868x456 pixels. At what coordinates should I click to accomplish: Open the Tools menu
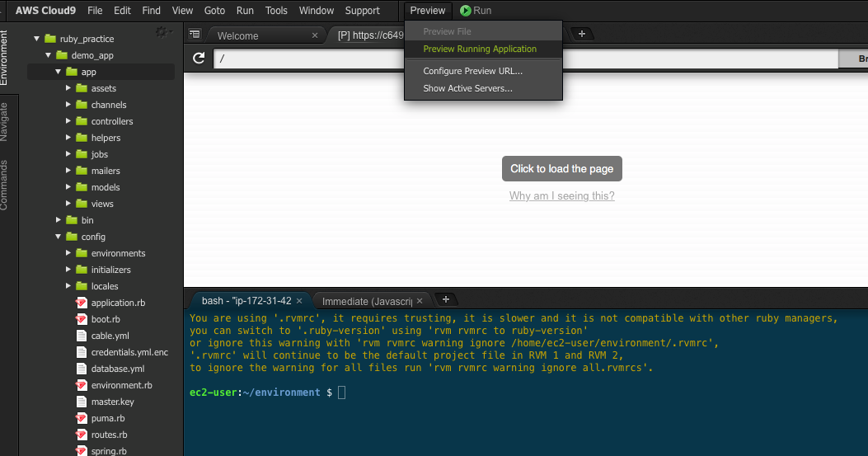(x=276, y=11)
